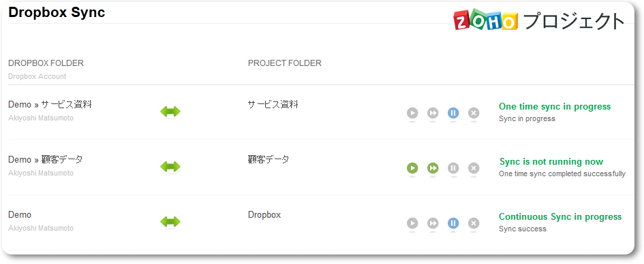Start continuous sync for 顧客データ row
This screenshot has height=264, width=644.
point(433,167)
